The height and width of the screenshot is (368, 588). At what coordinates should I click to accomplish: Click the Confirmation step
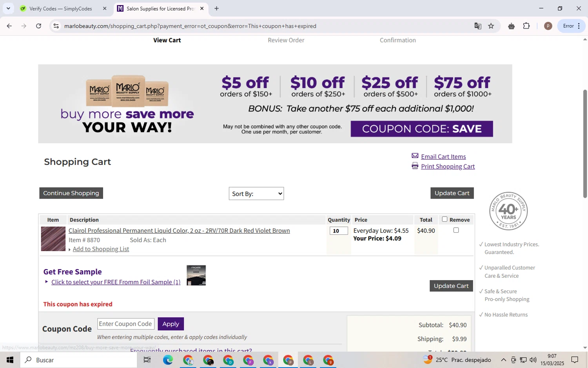coord(397,40)
